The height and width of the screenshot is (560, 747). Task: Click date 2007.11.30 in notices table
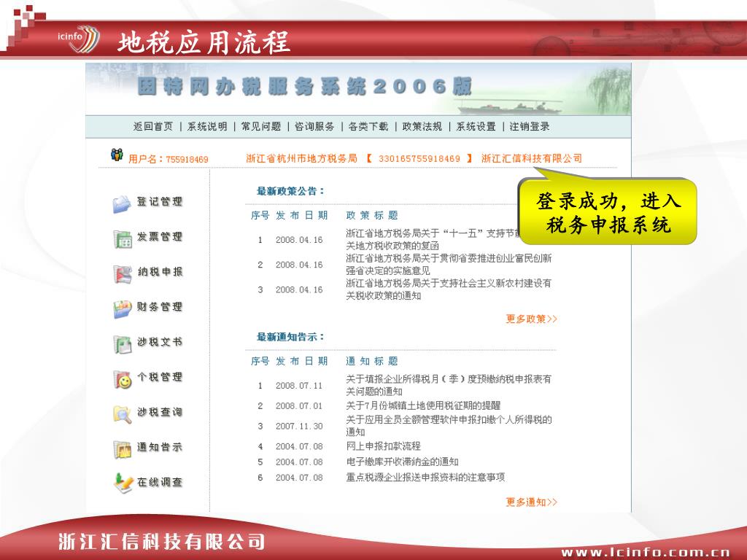point(299,426)
